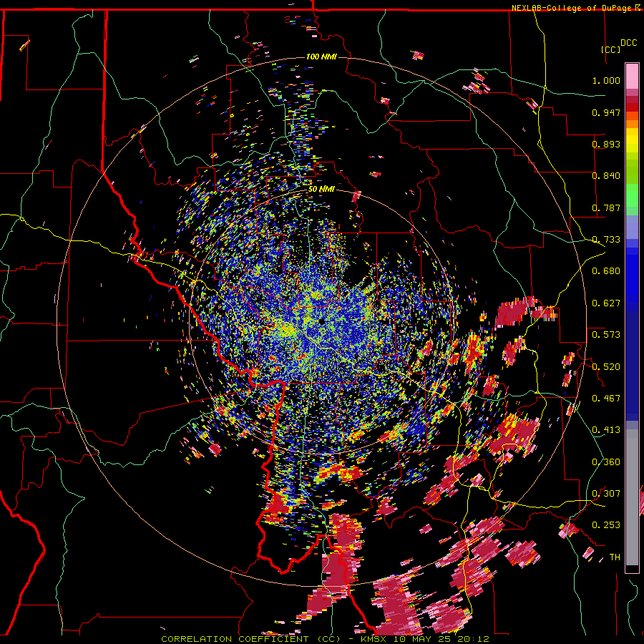644x644 pixels.
Task: Select the 100 NMI range ring label
Action: [x=321, y=57]
